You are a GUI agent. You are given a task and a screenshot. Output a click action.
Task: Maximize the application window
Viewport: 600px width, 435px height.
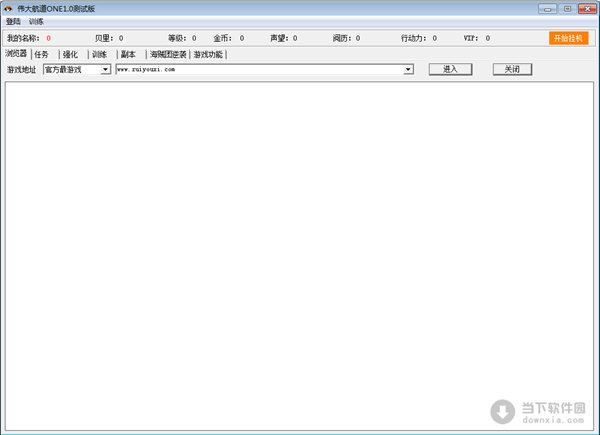pyautogui.click(x=566, y=8)
